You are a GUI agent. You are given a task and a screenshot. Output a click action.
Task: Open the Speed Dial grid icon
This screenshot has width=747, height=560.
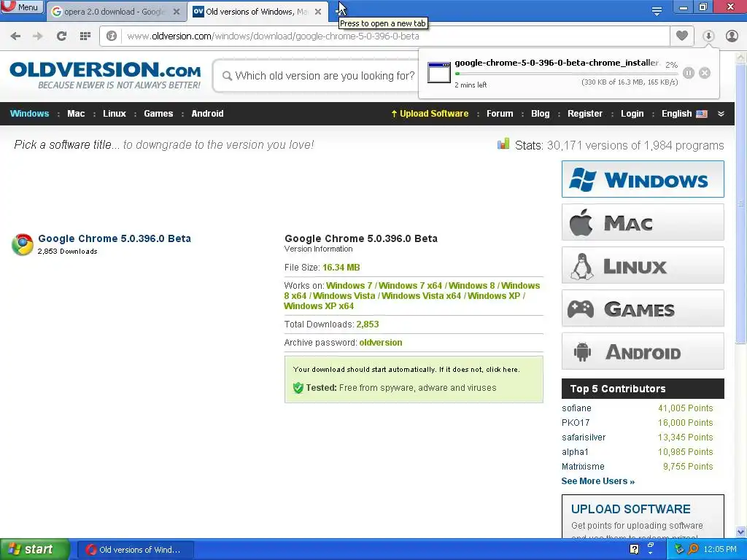(x=85, y=36)
